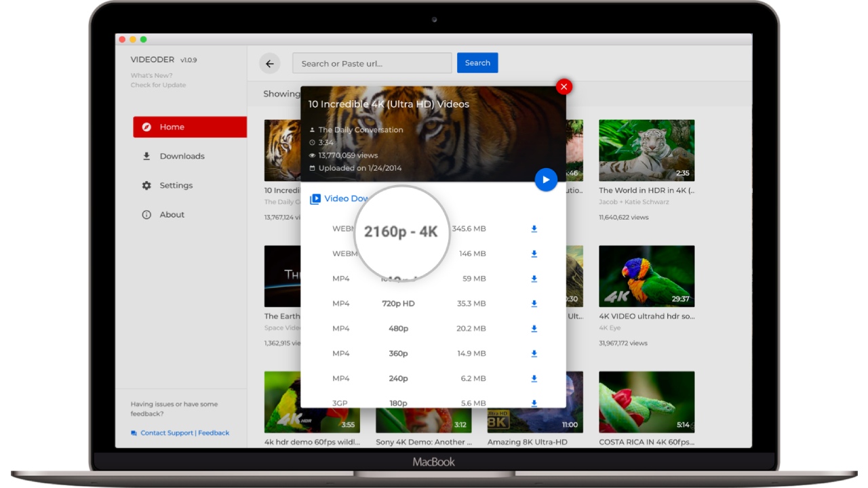
Task: Select the 240p quality label
Action: [x=398, y=378]
